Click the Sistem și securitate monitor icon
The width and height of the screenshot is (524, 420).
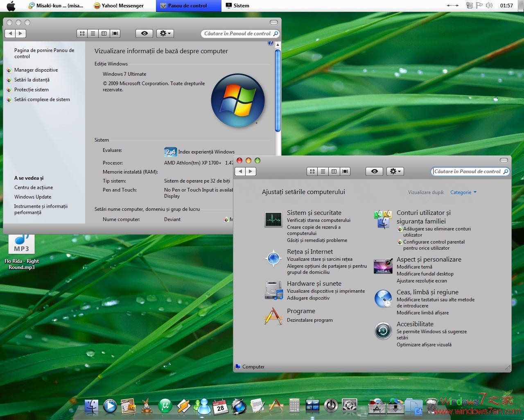273,220
